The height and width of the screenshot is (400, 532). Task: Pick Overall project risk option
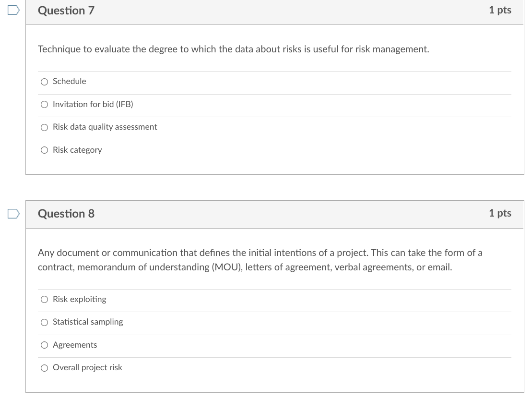coord(44,368)
